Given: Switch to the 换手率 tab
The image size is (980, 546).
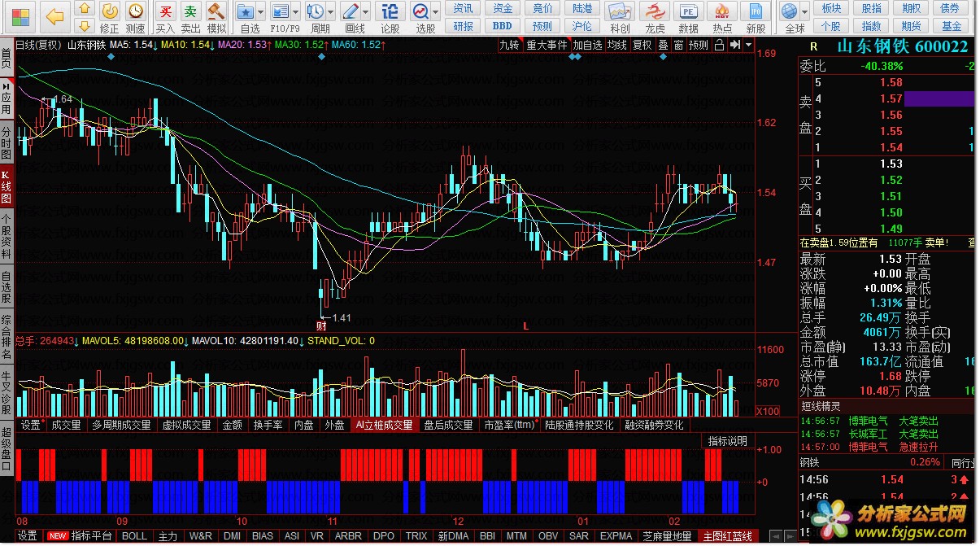Looking at the screenshot, I should [x=268, y=425].
